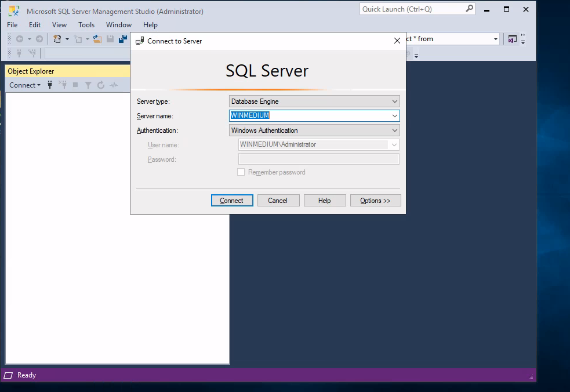Click the Options >> button

375,201
